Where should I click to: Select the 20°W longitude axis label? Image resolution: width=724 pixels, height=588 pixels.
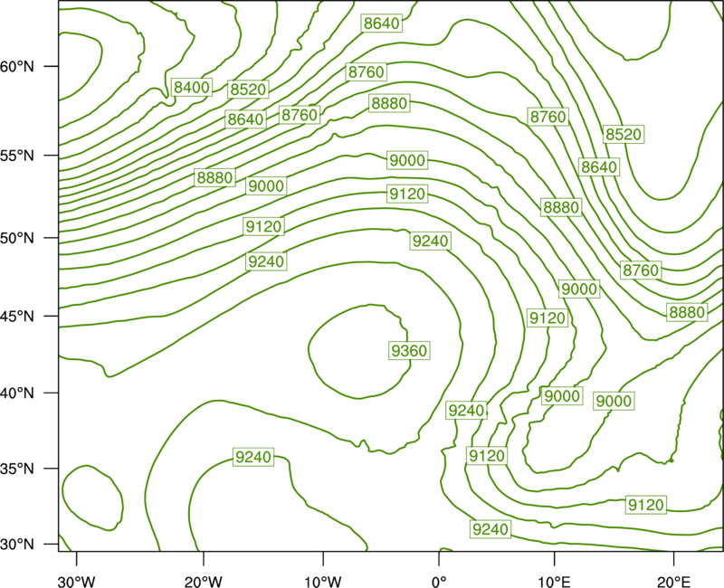click(203, 582)
